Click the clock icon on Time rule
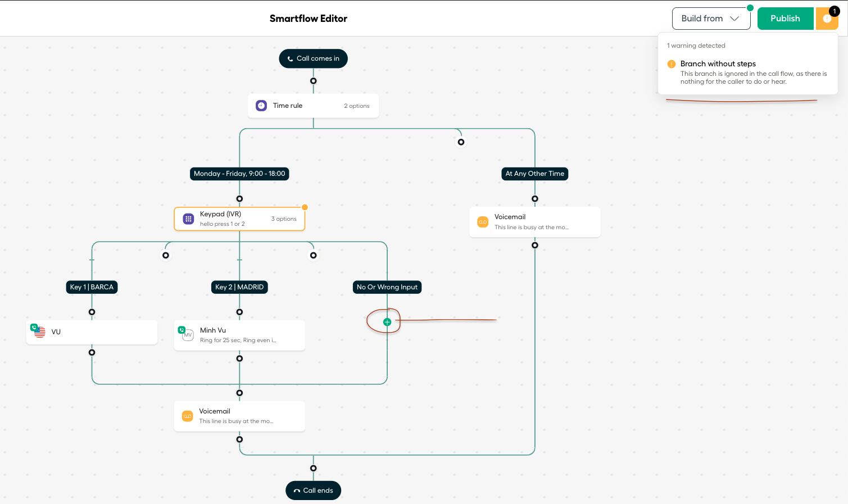The width and height of the screenshot is (848, 504). click(x=261, y=106)
